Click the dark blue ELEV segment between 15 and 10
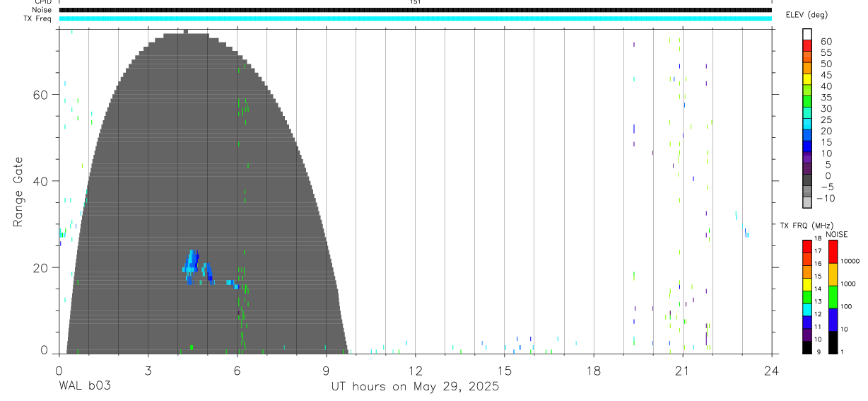The image size is (868, 401). point(807,146)
